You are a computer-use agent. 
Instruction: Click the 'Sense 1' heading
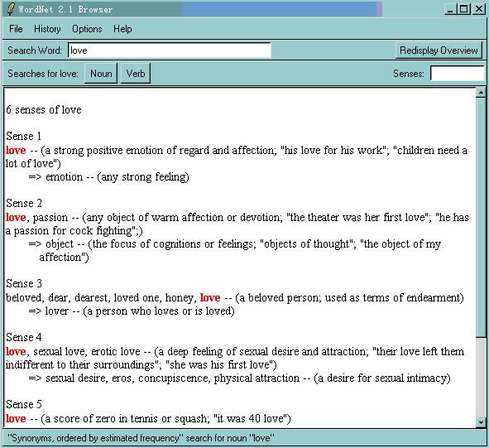[24, 136]
